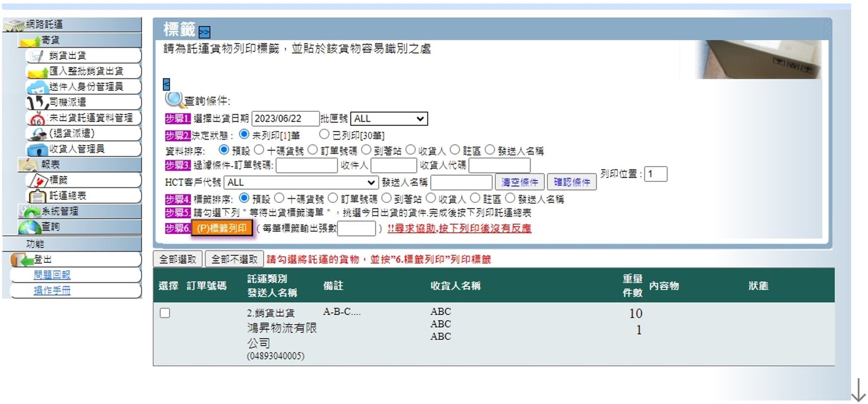Open 匯入整批銷貨出貨 via its icon
868x404 pixels.
pyautogui.click(x=37, y=72)
